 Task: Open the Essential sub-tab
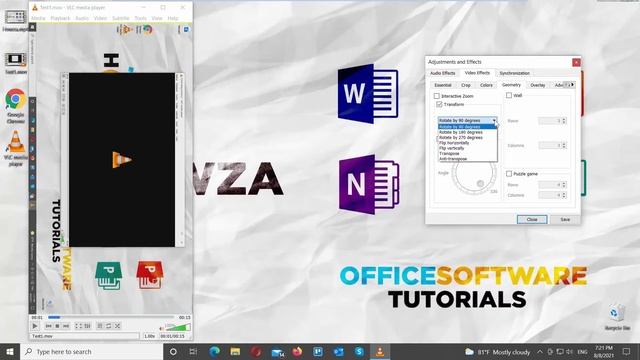click(x=443, y=85)
